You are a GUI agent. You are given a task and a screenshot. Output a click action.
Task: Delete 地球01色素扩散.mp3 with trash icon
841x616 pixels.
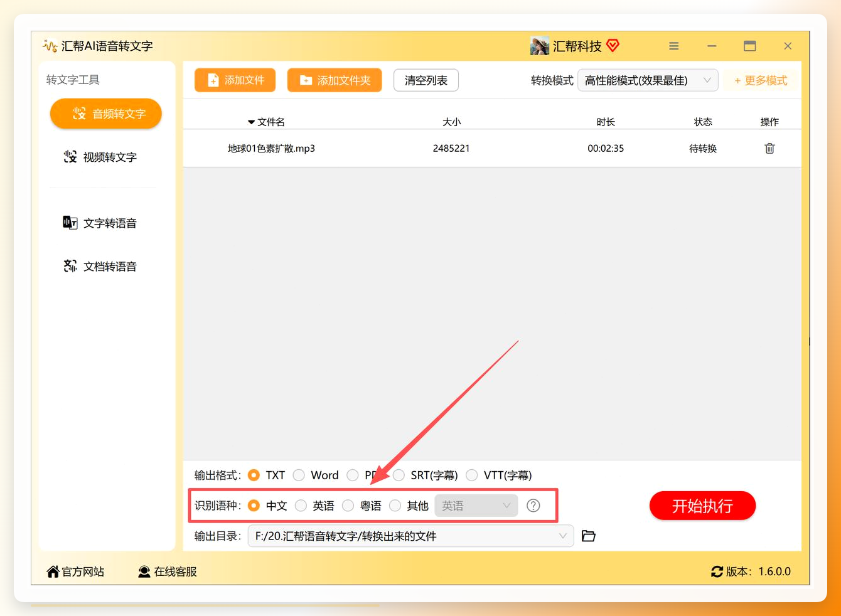pyautogui.click(x=769, y=149)
